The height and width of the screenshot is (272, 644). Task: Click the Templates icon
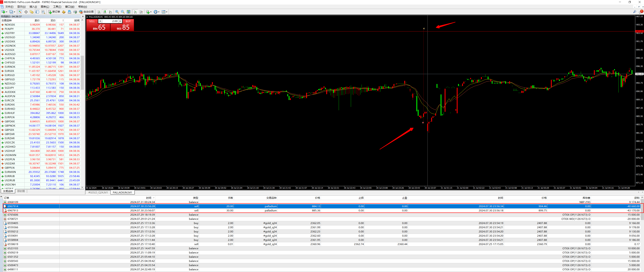[x=164, y=12]
